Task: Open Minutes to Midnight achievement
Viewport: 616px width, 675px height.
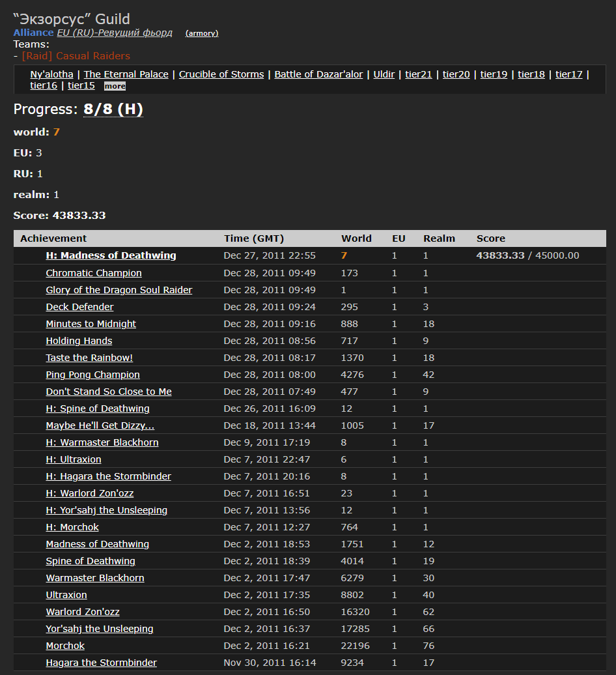Action: tap(91, 324)
